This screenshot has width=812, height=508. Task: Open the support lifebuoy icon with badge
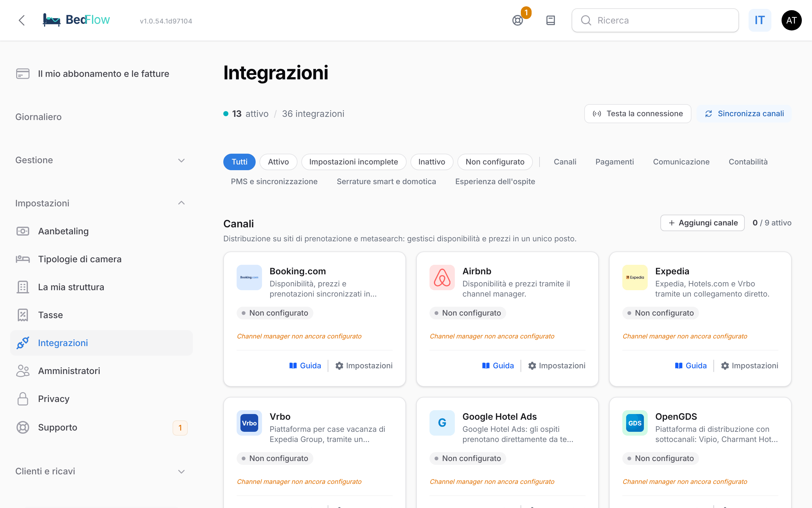518,21
